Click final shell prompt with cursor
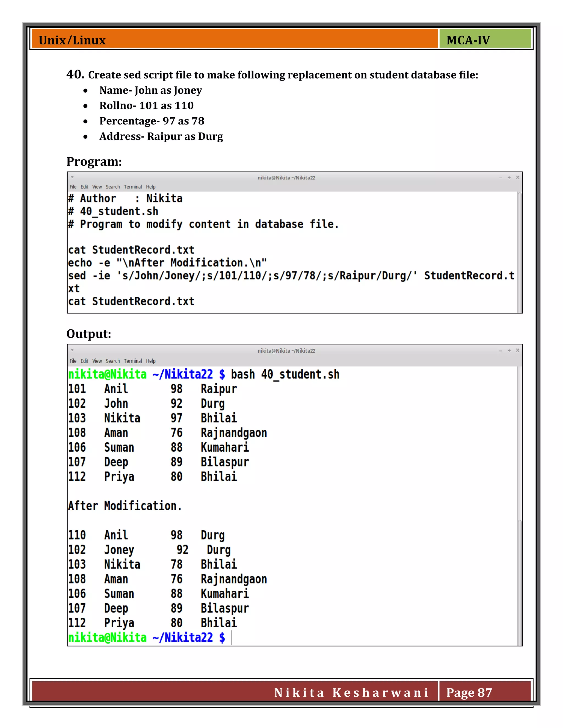This screenshot has width=563, height=728. tap(150, 638)
